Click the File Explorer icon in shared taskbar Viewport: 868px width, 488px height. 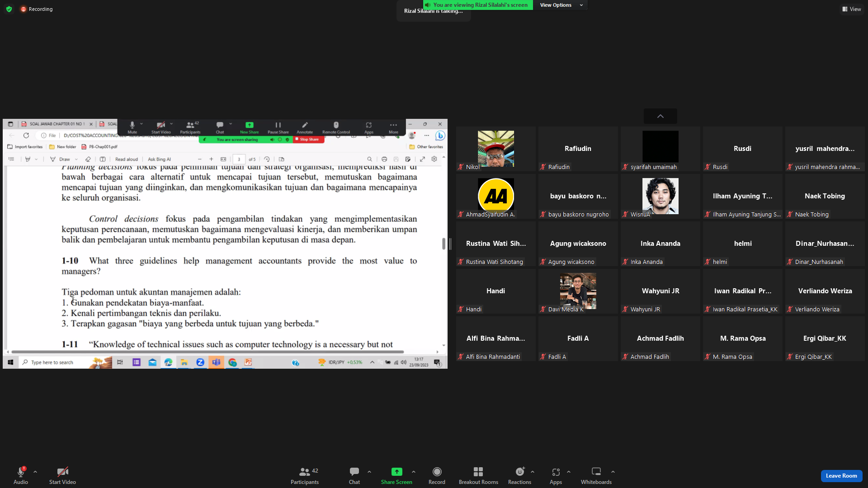[x=184, y=362]
